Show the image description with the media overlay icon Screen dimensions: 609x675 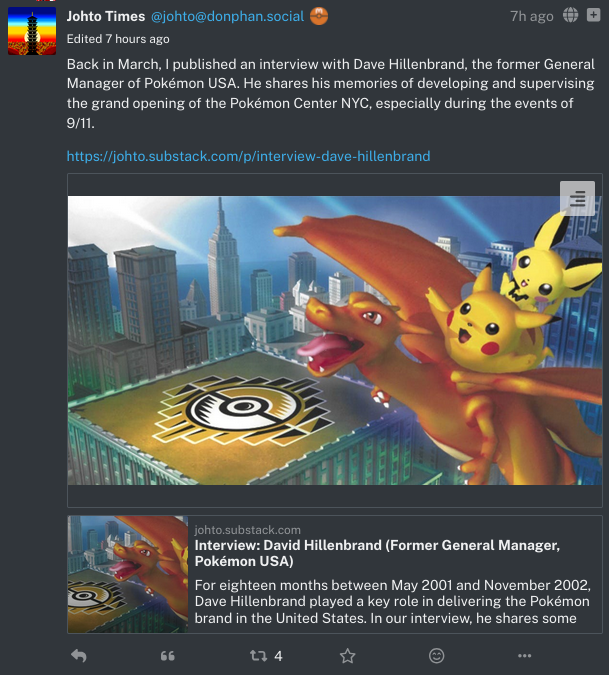(577, 198)
